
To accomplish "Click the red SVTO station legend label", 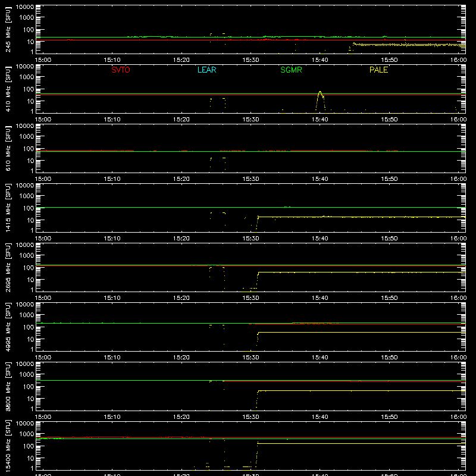I will 121,70.
